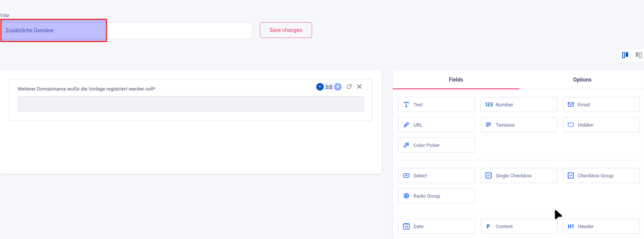This screenshot has width=644, height=239.
Task: Insert a Date field
Action: 436,226
